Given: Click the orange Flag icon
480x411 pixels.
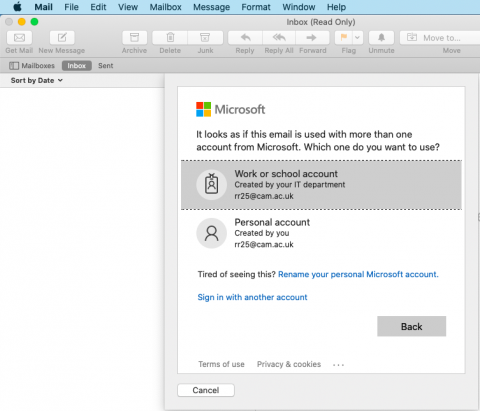Looking at the screenshot, I should pyautogui.click(x=344, y=38).
